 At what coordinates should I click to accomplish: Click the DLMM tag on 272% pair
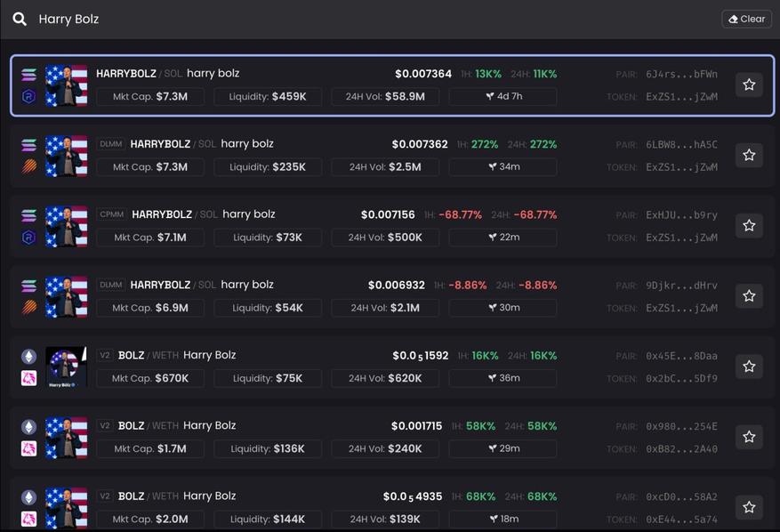click(x=111, y=144)
